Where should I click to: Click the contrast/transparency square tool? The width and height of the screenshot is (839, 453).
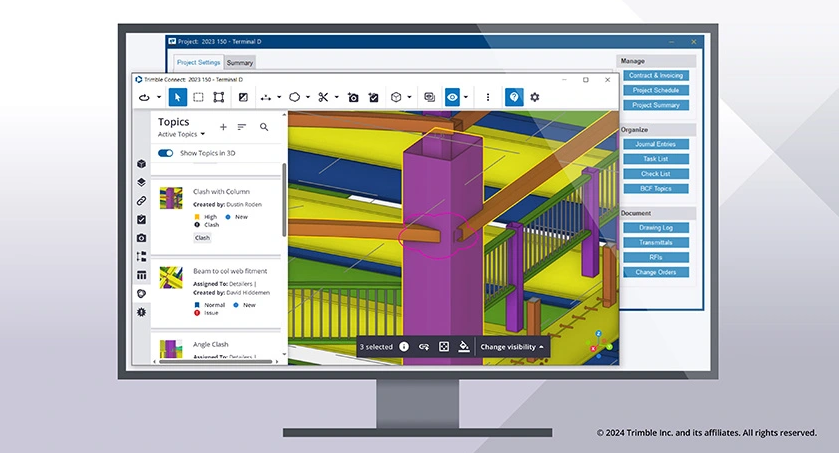243,97
